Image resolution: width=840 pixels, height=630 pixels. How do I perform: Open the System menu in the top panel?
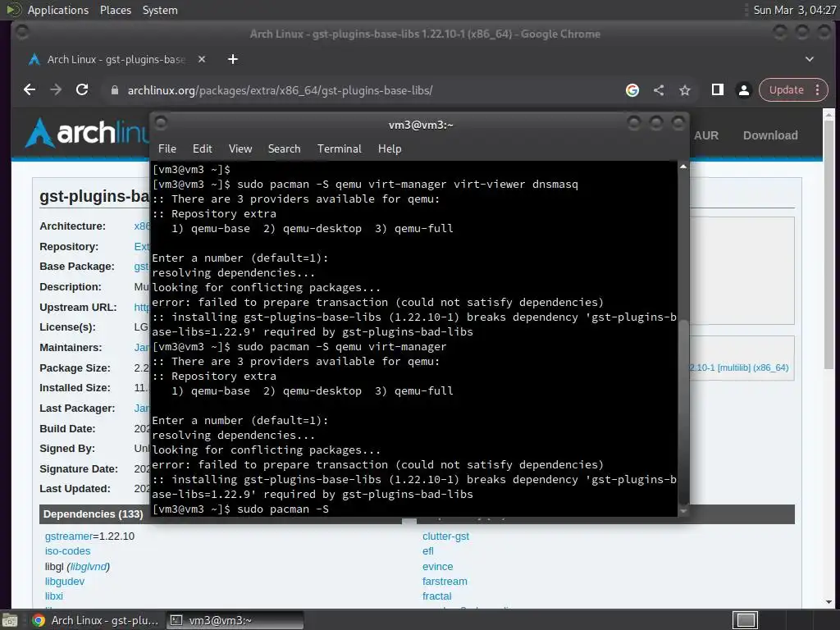pyautogui.click(x=160, y=10)
